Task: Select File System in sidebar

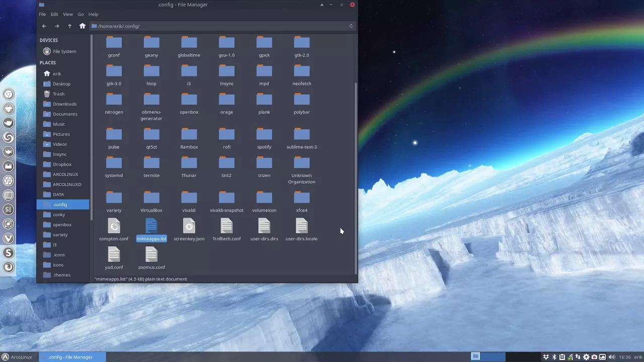Action: (63, 51)
